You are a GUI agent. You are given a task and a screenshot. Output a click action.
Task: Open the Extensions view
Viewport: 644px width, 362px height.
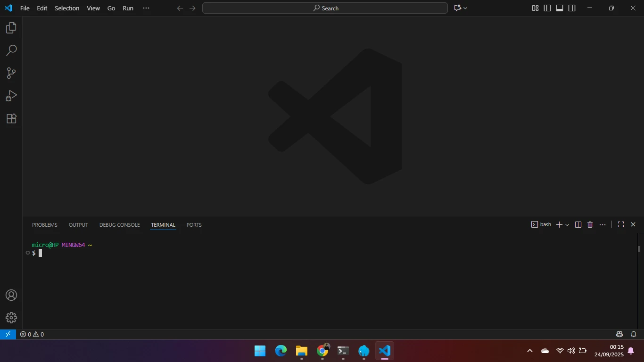[x=11, y=118]
